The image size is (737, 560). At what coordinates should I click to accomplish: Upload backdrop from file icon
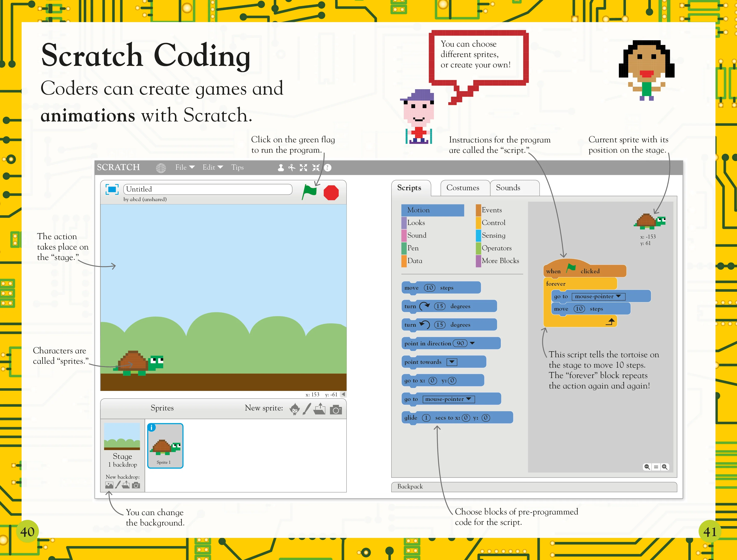coord(126,485)
